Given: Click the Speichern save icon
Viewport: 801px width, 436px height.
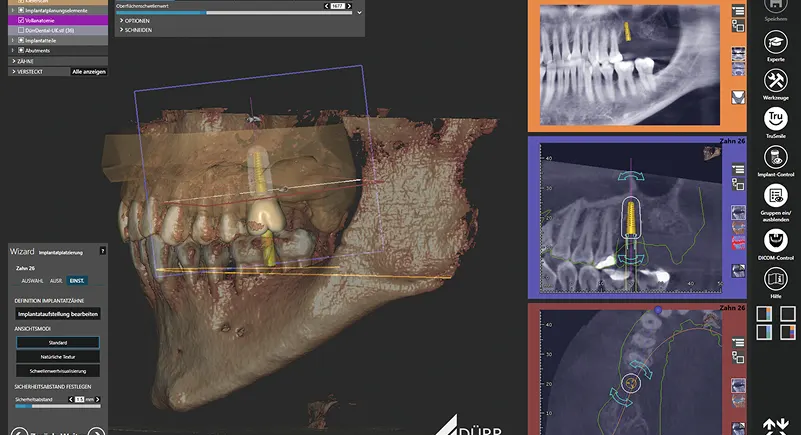Looking at the screenshot, I should click(x=775, y=5).
